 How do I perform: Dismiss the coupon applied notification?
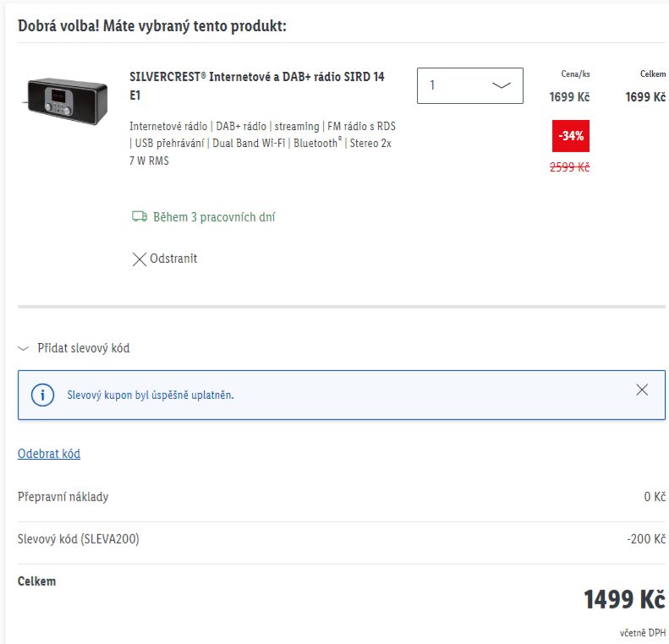point(642,390)
